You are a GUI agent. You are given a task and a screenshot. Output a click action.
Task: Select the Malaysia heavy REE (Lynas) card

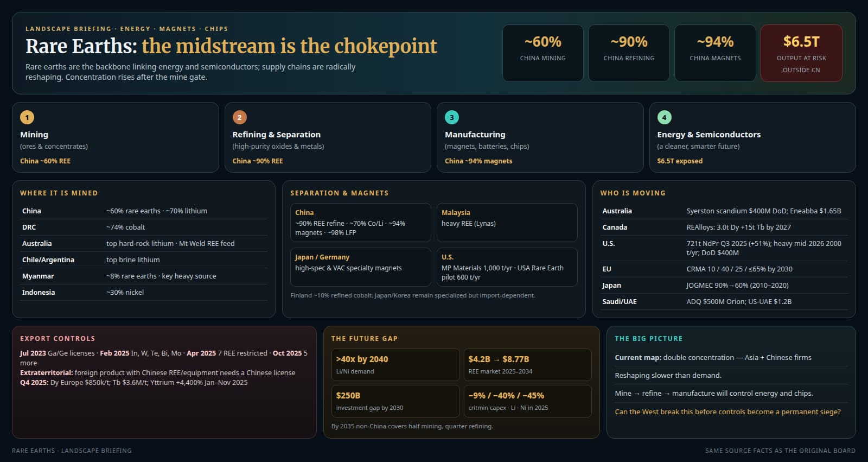pos(507,223)
